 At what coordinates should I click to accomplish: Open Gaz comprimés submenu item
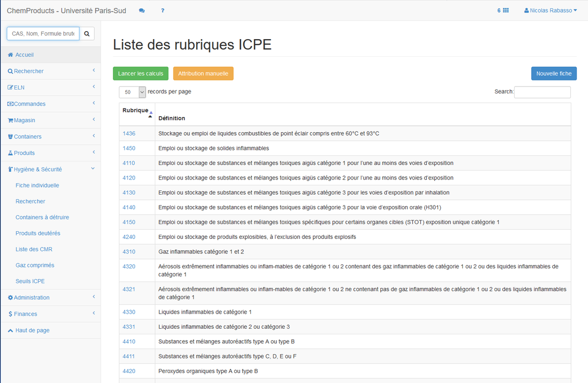(x=35, y=265)
